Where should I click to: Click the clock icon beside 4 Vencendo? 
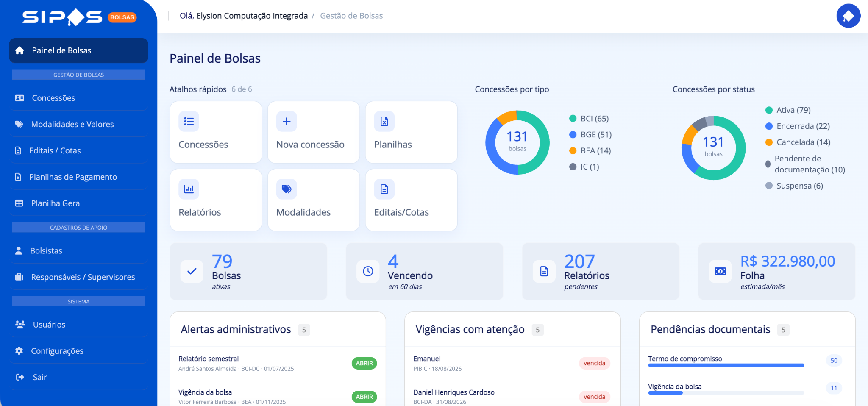(x=368, y=271)
